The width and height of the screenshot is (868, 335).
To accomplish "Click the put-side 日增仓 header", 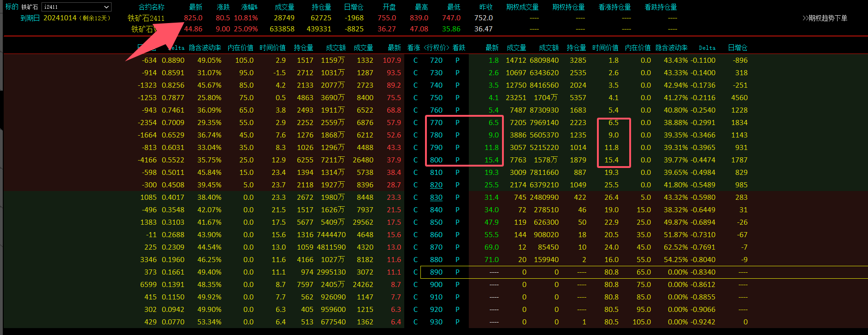I will point(738,48).
